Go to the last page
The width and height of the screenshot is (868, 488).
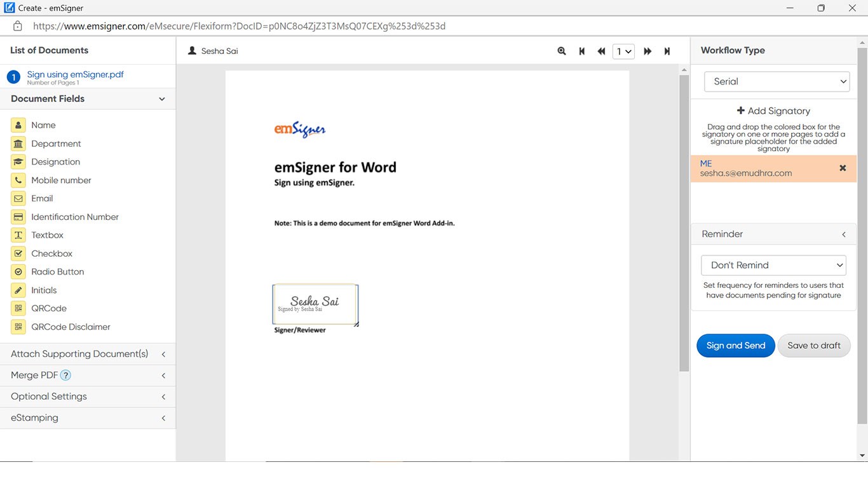(667, 51)
